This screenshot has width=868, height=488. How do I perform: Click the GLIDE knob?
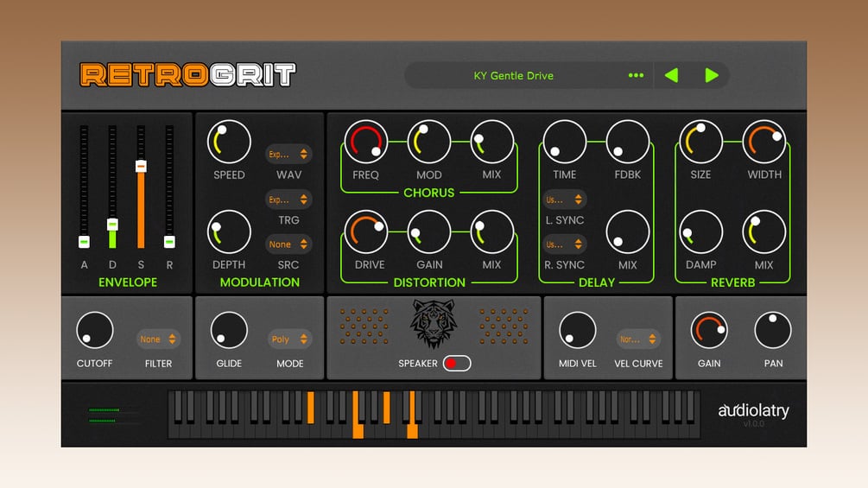click(229, 330)
